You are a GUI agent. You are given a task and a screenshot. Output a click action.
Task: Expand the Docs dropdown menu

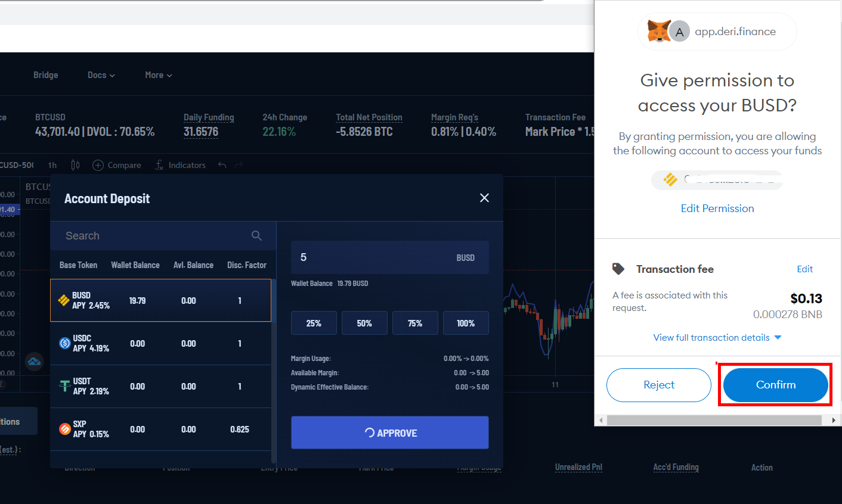(101, 75)
